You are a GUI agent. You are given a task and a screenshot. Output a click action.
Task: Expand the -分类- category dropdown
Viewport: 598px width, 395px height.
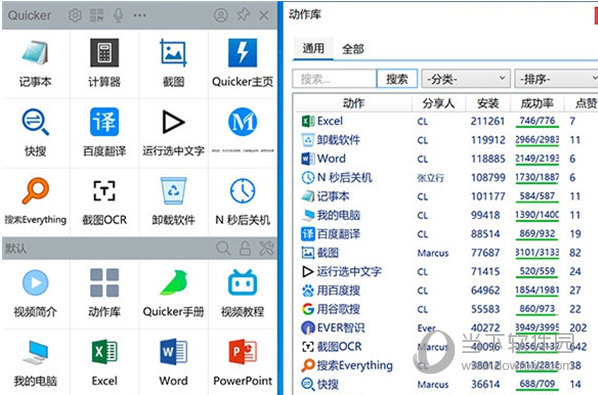466,79
